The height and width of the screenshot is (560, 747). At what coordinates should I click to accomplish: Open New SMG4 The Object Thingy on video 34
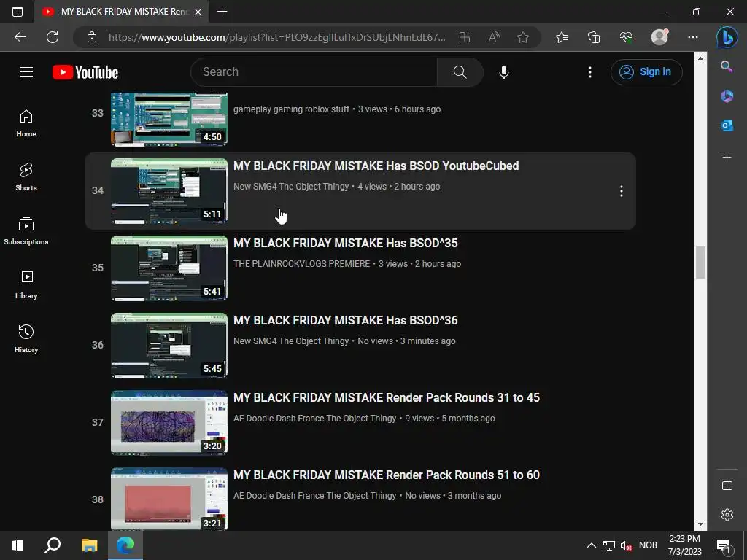pyautogui.click(x=291, y=187)
